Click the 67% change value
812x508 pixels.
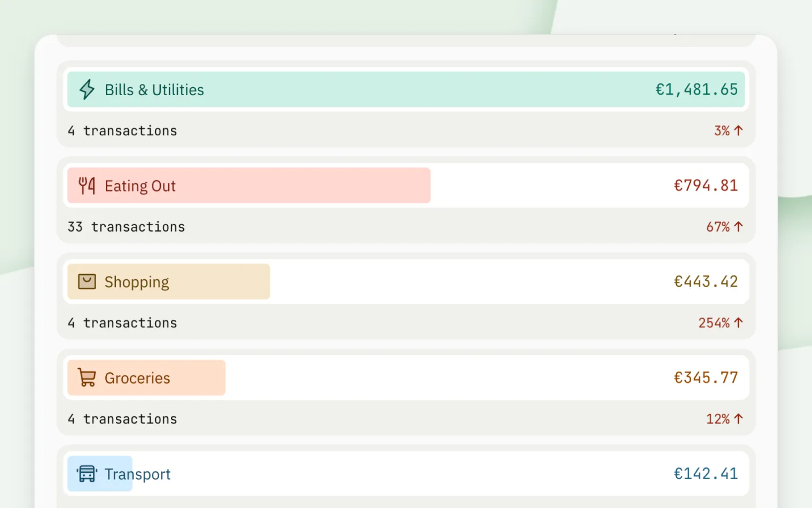718,227
